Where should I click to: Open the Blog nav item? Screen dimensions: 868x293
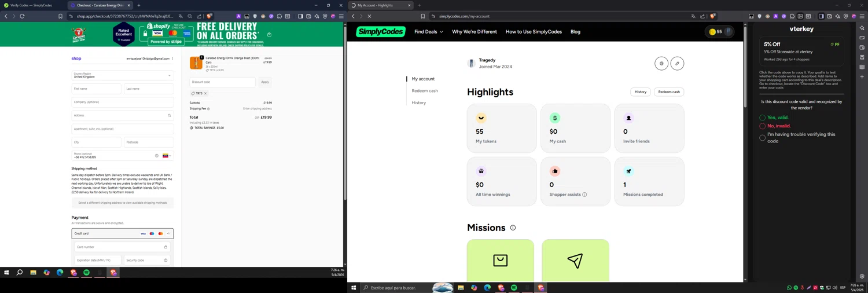point(575,32)
